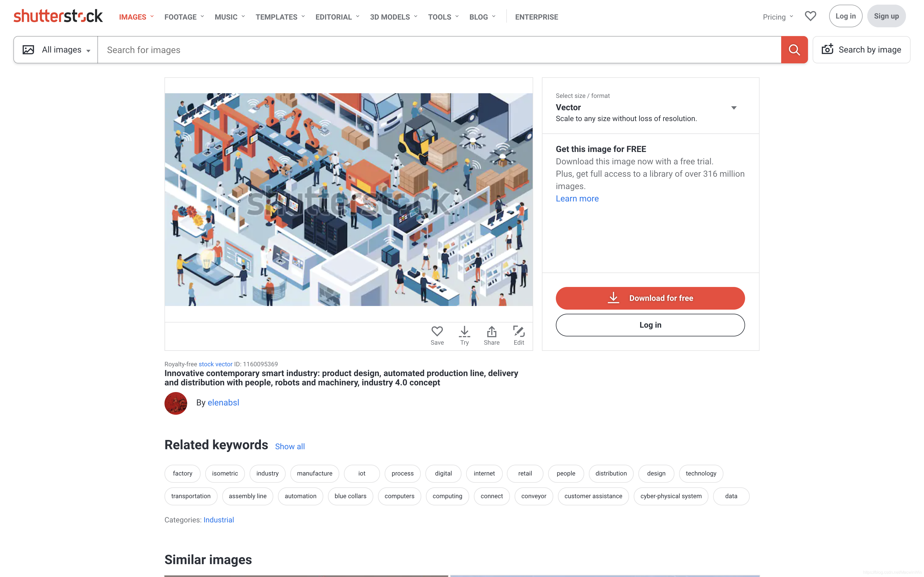Open the Pricing dropdown

click(x=777, y=17)
